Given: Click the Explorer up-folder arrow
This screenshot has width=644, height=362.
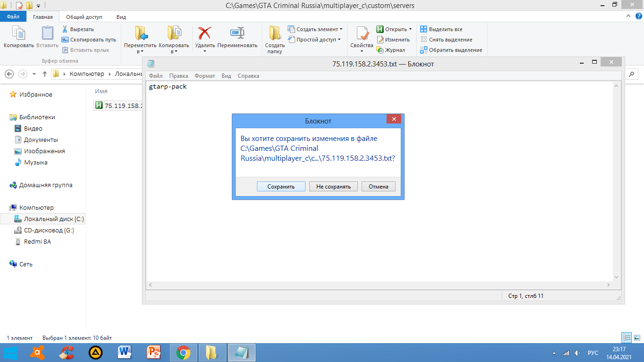Looking at the screenshot, I should click(x=45, y=74).
